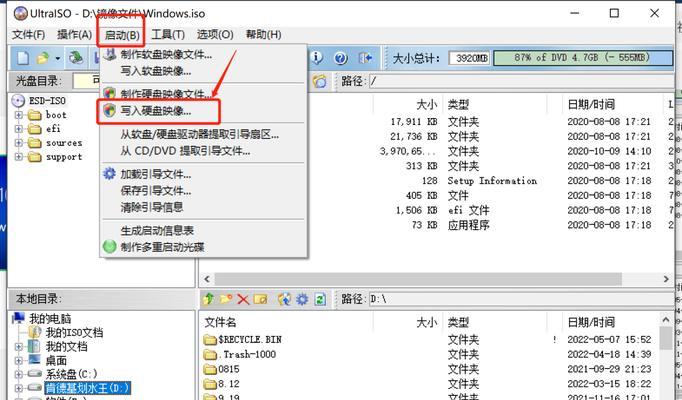
Task: Click the Exit door toolbar icon
Action: pyautogui.click(x=365, y=58)
